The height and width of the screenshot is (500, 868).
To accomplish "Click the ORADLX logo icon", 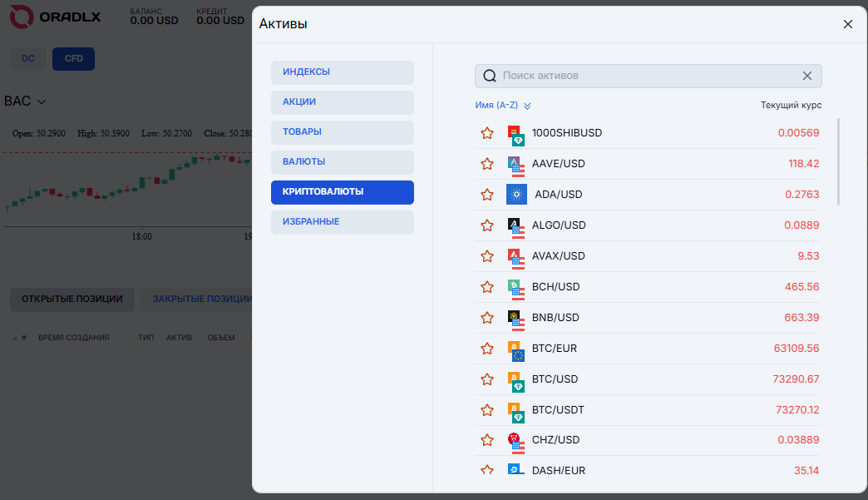I will (x=22, y=16).
